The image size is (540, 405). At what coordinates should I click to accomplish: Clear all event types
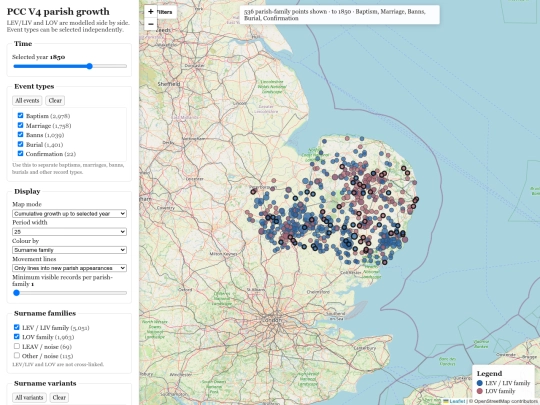click(x=55, y=101)
